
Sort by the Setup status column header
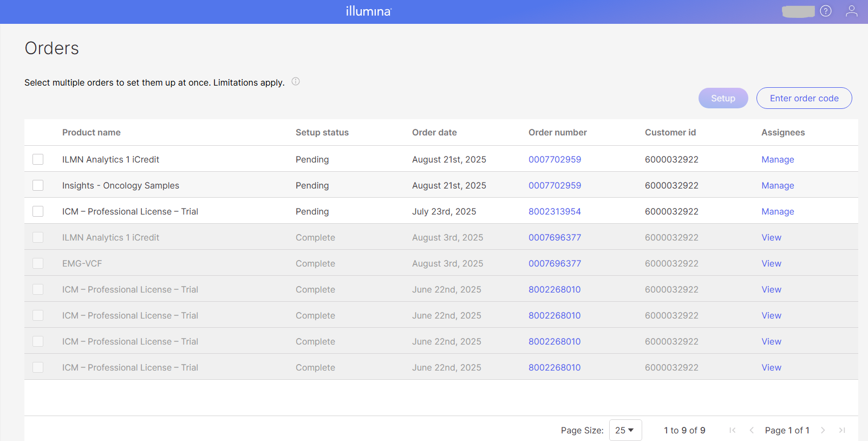(322, 133)
